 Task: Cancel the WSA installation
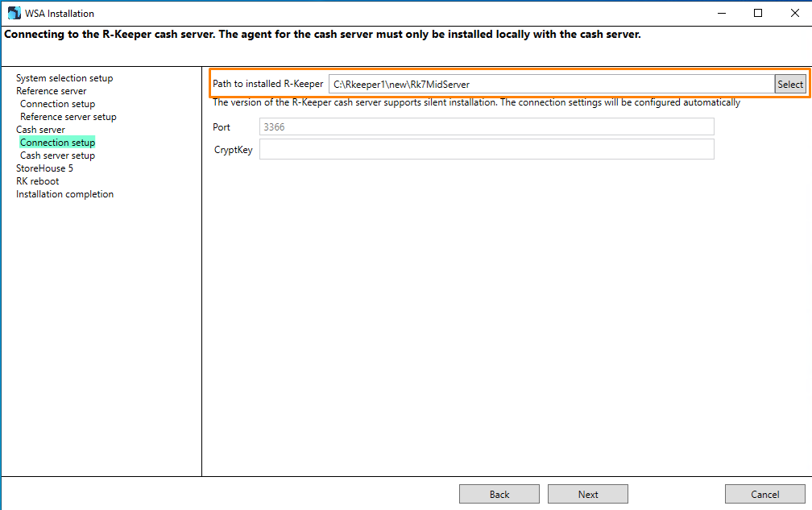(x=765, y=494)
